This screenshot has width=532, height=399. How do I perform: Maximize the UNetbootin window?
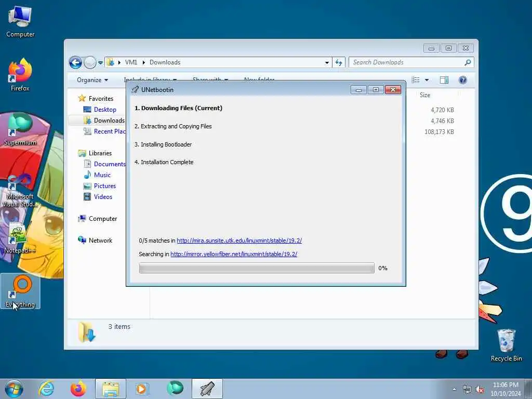coord(376,89)
